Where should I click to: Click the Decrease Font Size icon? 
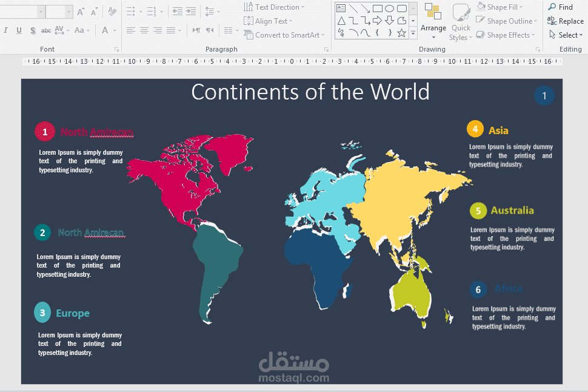coord(94,12)
